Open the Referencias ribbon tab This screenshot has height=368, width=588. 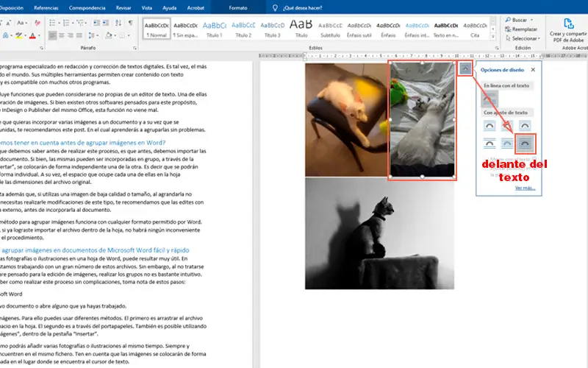[46, 7]
